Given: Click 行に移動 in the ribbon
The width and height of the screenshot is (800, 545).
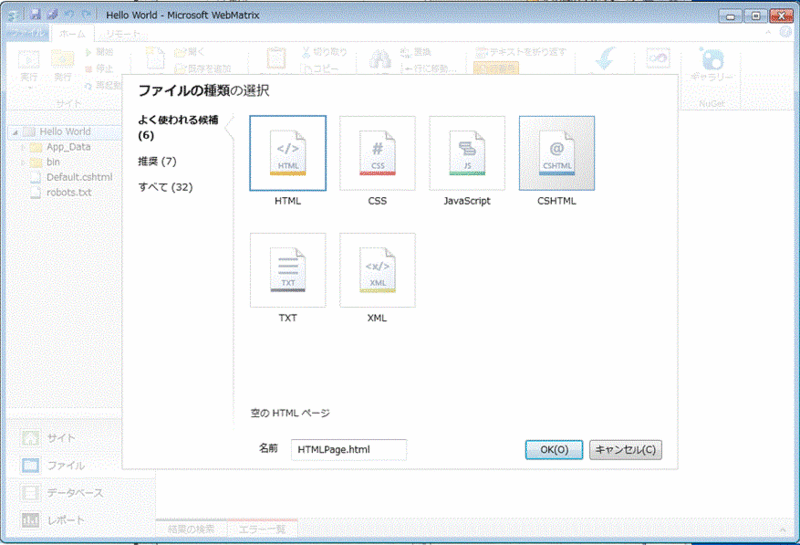Looking at the screenshot, I should 428,68.
